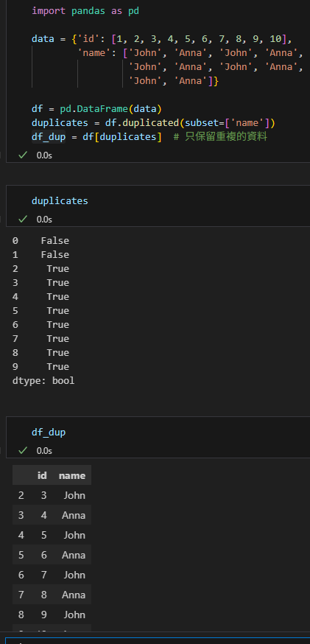310x644 pixels.
Task: Click the 'dtype: bool' output line
Action: pyautogui.click(x=43, y=381)
